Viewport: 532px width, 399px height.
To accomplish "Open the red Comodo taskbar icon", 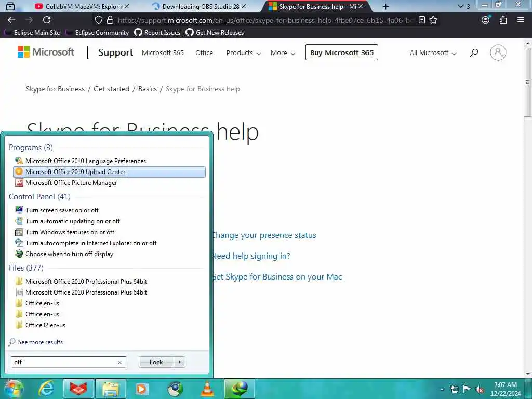I will [x=78, y=389].
